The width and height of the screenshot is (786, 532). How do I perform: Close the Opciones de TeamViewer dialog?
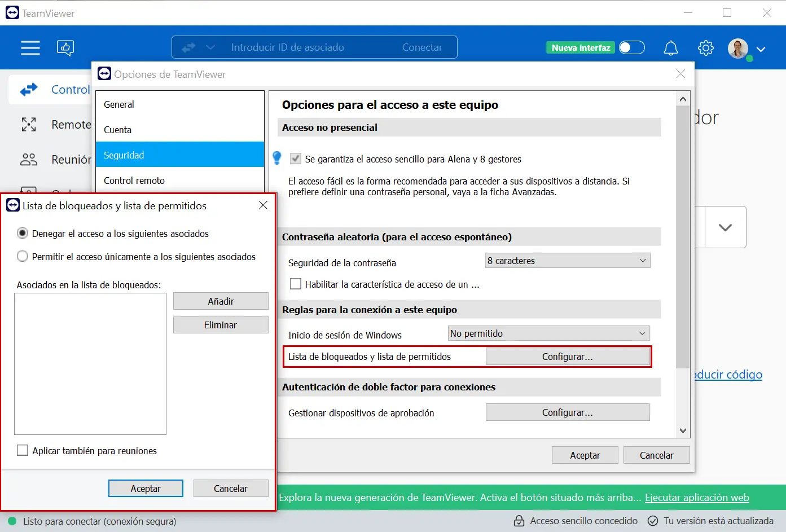[x=680, y=74]
